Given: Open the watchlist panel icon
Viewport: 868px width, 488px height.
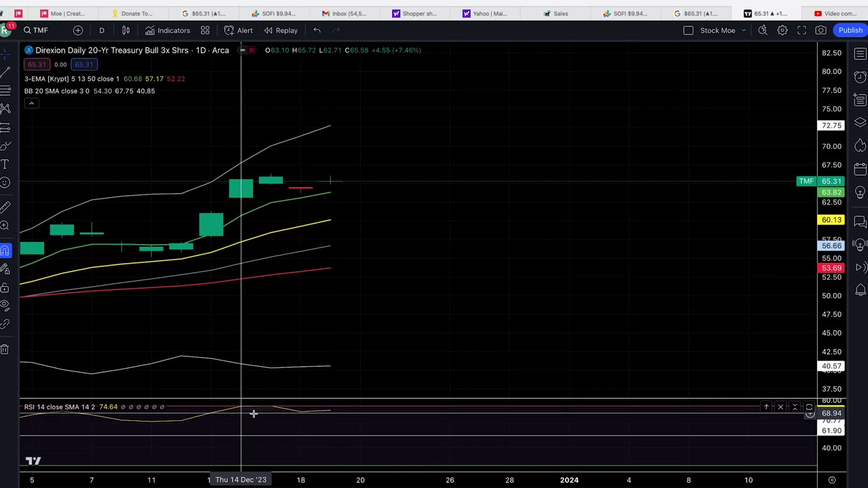Looking at the screenshot, I should [860, 54].
